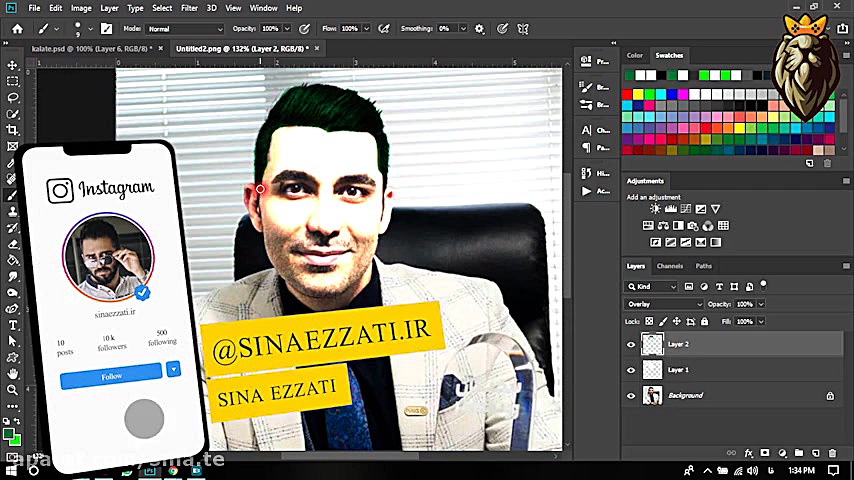Click the layer style fx icon
Screen dimensions: 854x480
pos(748,453)
